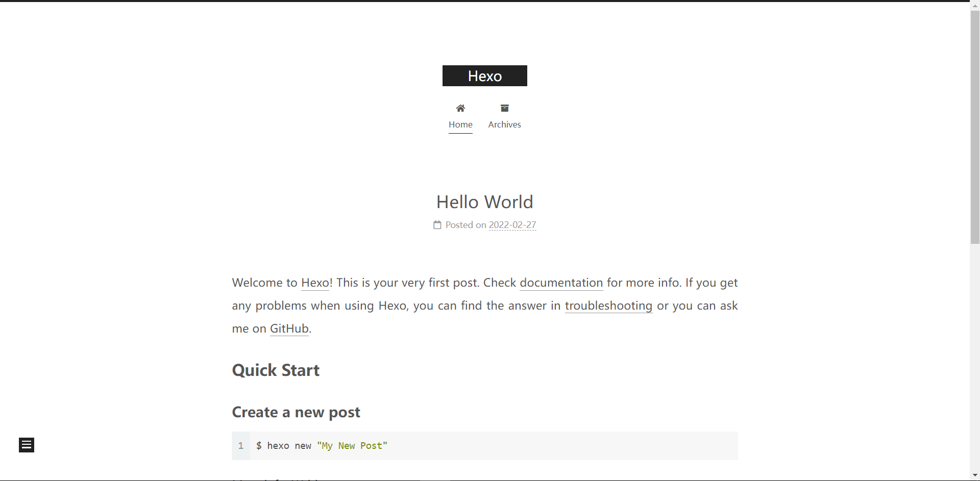Click the page vertical scrollbar thumb
Screen dimensions: 980x481
click(x=975, y=128)
